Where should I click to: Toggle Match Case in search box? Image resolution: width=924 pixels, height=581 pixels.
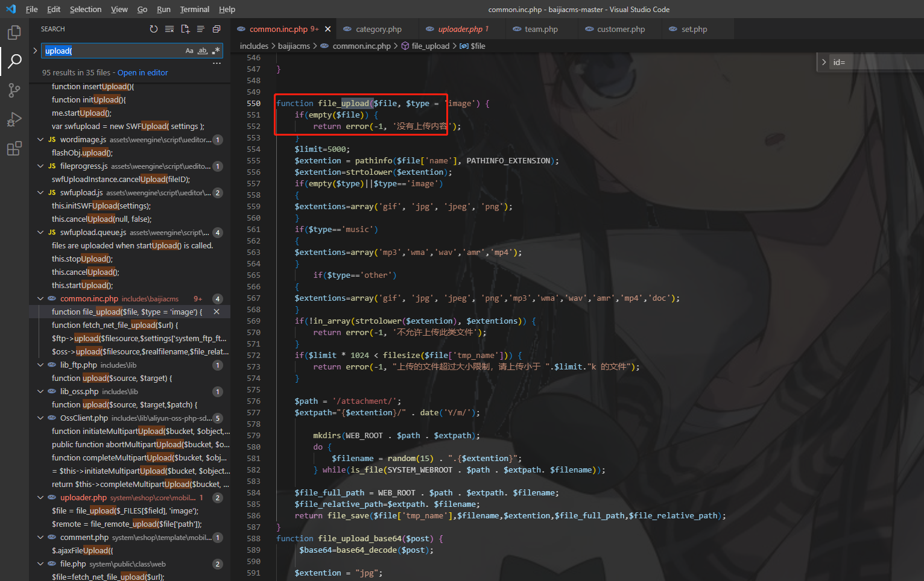(189, 51)
